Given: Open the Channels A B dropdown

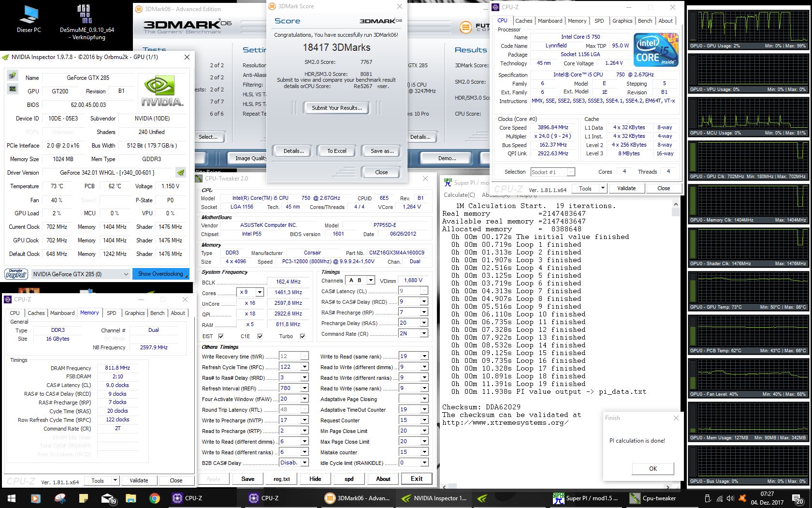Looking at the screenshot, I should (371, 280).
